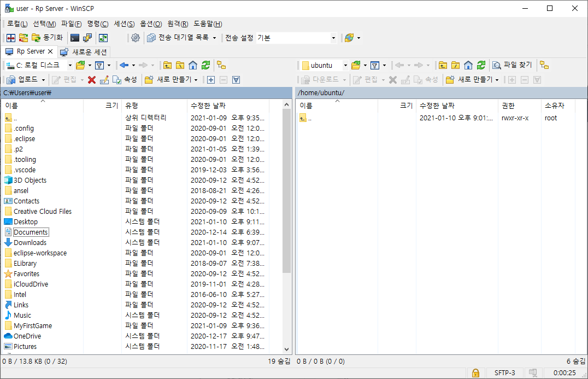Refresh the remote panel
Screen dimensions: 588x379
coord(481,65)
